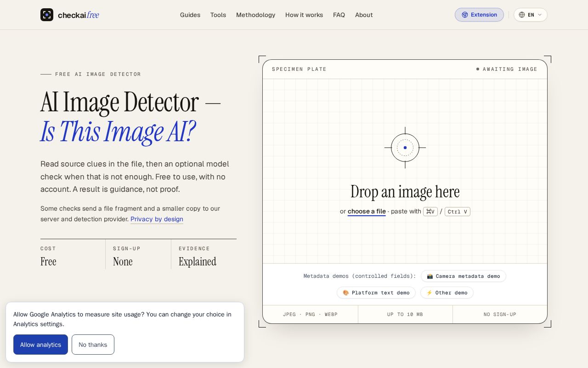Screen dimensions: 588x368
Task: Visit the About page
Action: (x=364, y=15)
